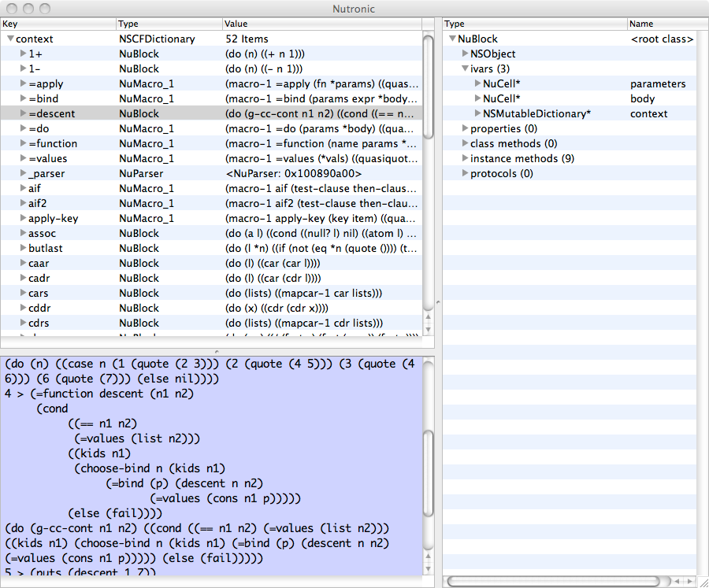Expand the assoc block row
Image resolution: width=709 pixels, height=588 pixels.
pos(23,233)
